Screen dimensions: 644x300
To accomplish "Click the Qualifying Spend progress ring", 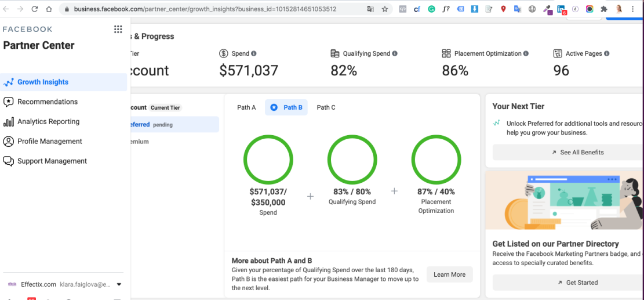I will [x=352, y=160].
